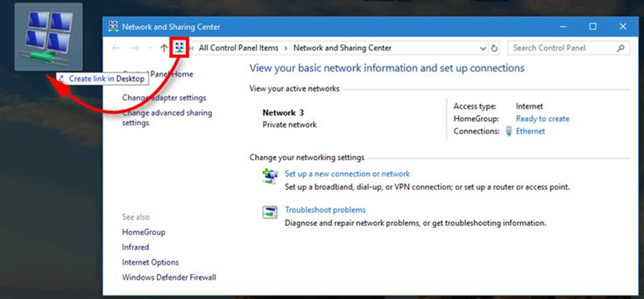
Task: Click the All Control Panel Items breadcrumb
Action: click(239, 48)
